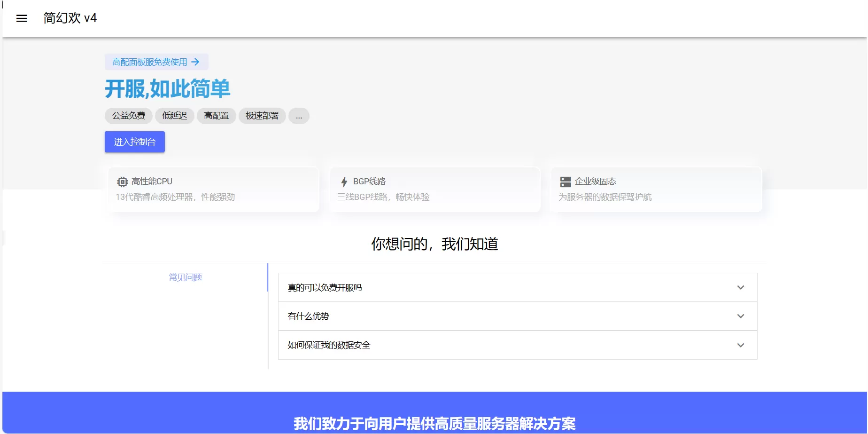
Task: Click the 企业级固态 feature card
Action: (x=656, y=189)
